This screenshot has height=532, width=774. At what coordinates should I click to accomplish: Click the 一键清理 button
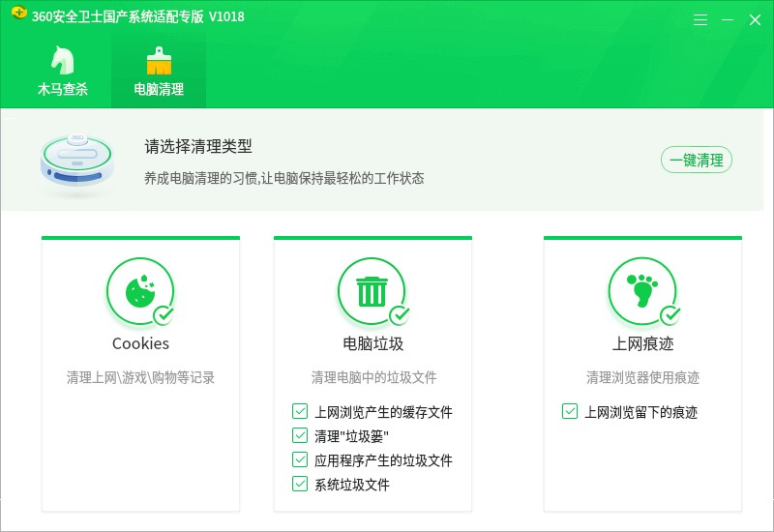pos(696,160)
